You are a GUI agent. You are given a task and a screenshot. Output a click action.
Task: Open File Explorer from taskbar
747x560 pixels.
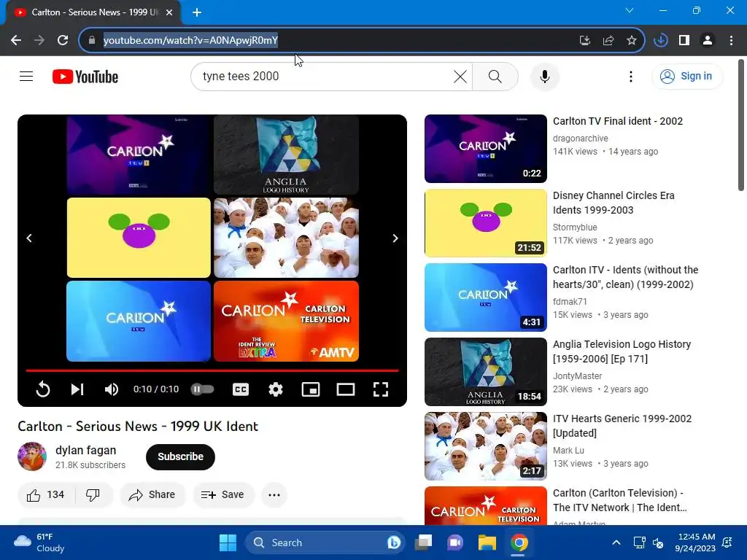[487, 542]
